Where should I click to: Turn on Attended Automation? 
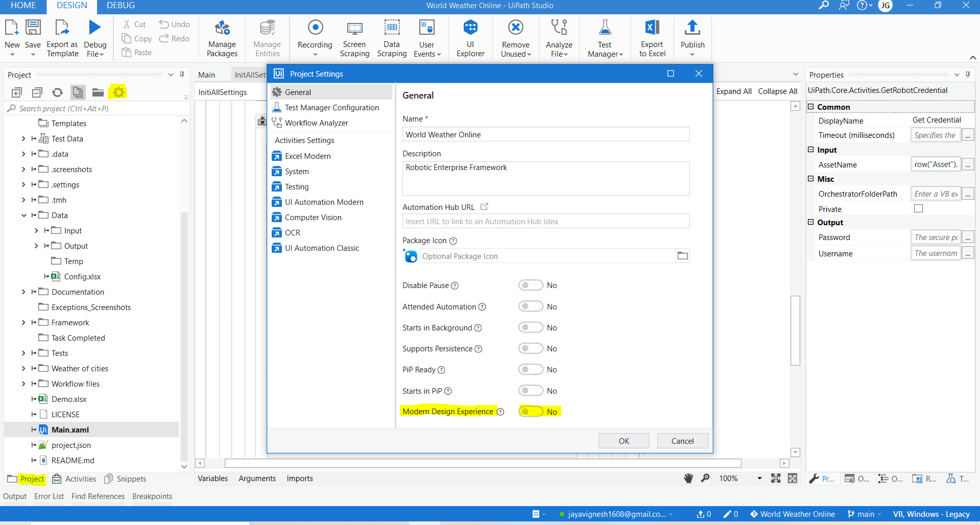531,306
